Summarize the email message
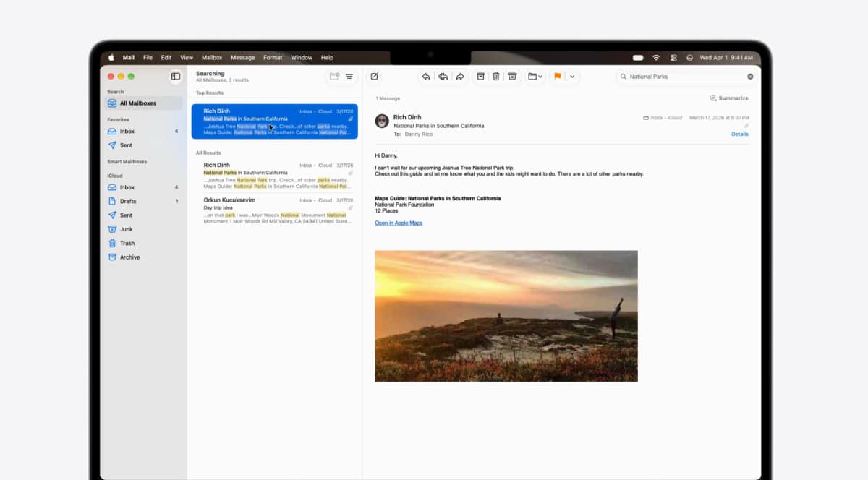The image size is (868, 480). pos(729,98)
